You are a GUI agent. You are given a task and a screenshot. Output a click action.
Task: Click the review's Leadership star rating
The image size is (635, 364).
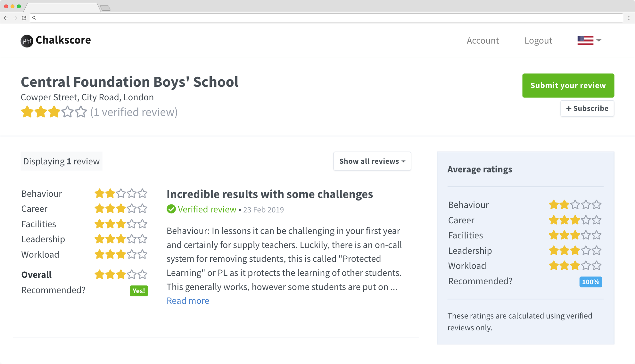coord(121,239)
